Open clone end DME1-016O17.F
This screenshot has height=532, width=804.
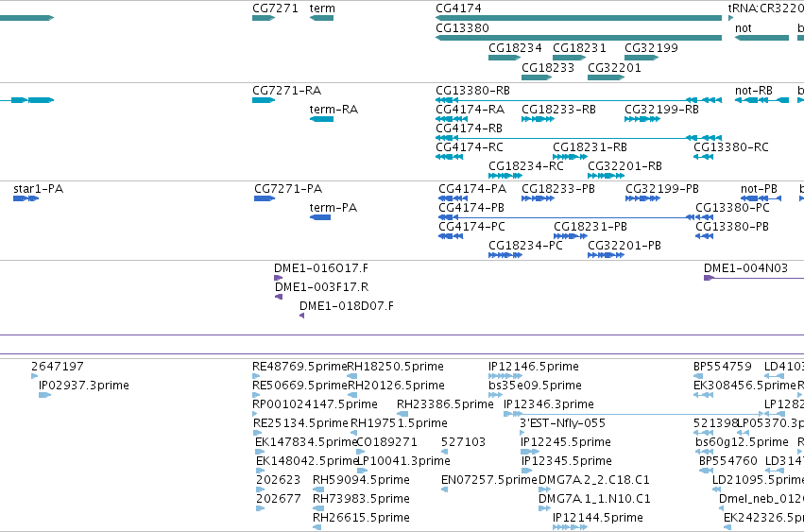320,268
